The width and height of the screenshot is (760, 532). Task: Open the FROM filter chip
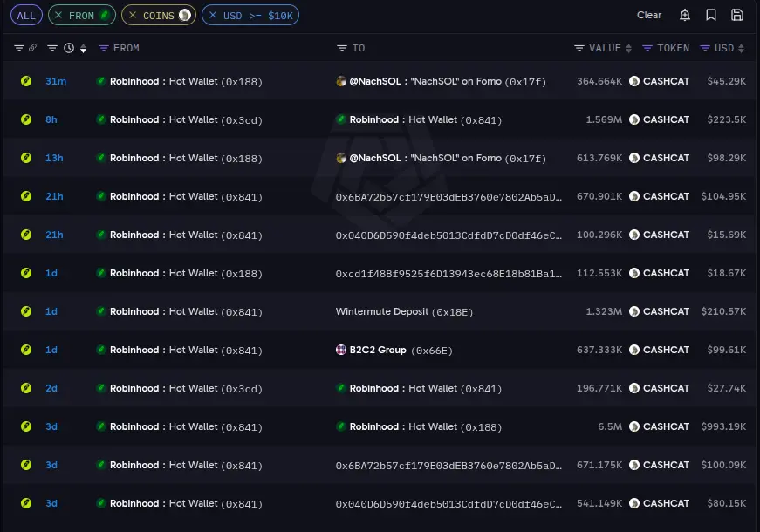[81, 16]
